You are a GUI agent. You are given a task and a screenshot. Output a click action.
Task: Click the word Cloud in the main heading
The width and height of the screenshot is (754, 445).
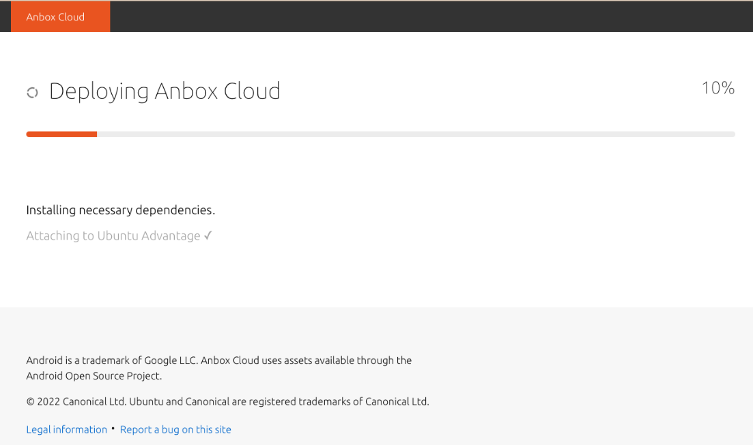point(250,91)
